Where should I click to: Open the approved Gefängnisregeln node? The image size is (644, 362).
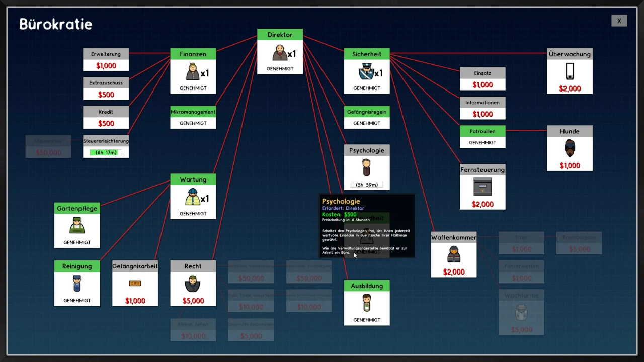(367, 117)
